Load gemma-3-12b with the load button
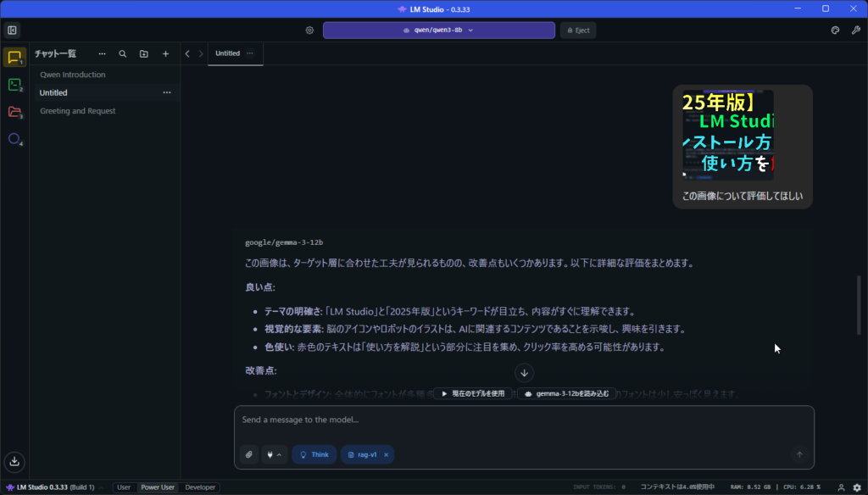This screenshot has width=868, height=495. pos(566,392)
